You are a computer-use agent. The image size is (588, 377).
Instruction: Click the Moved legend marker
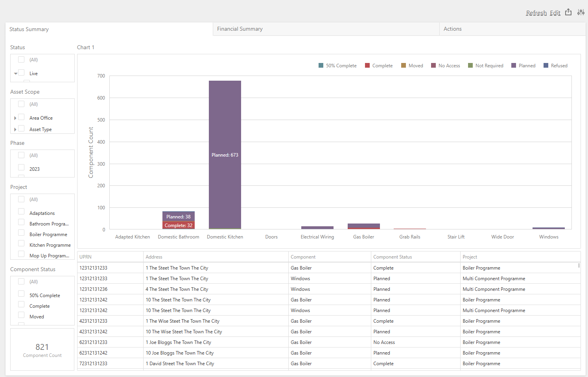pyautogui.click(x=404, y=65)
